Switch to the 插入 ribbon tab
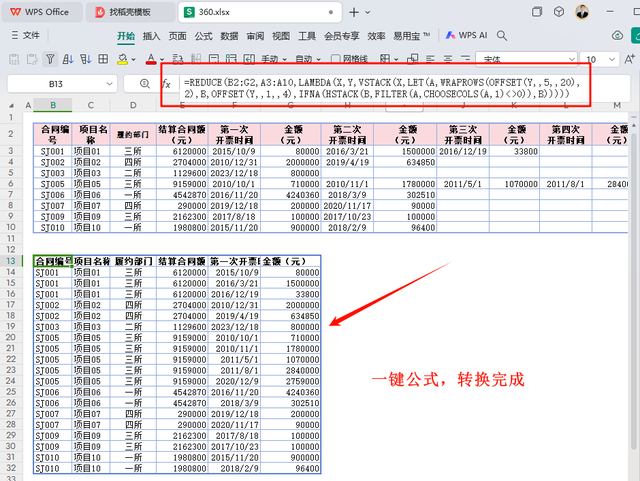The image size is (640, 481). pyautogui.click(x=151, y=36)
